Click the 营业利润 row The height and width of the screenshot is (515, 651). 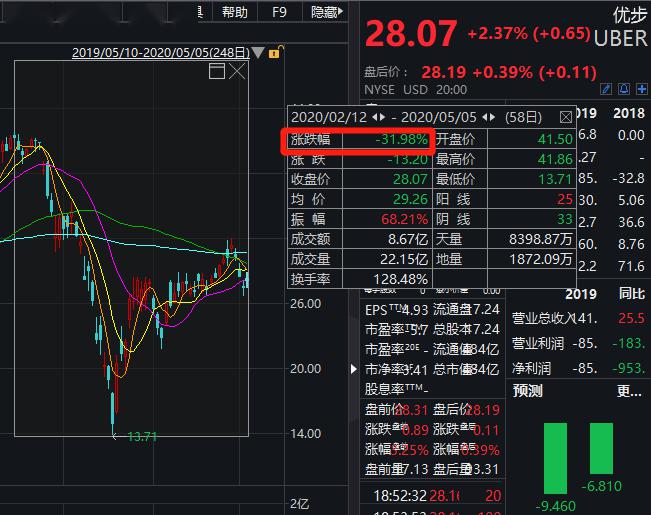(578, 343)
